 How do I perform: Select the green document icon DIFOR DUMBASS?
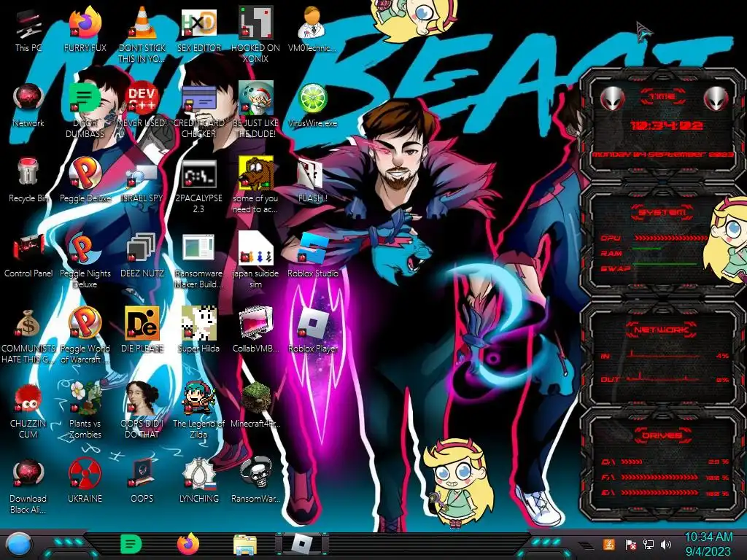coord(85,111)
